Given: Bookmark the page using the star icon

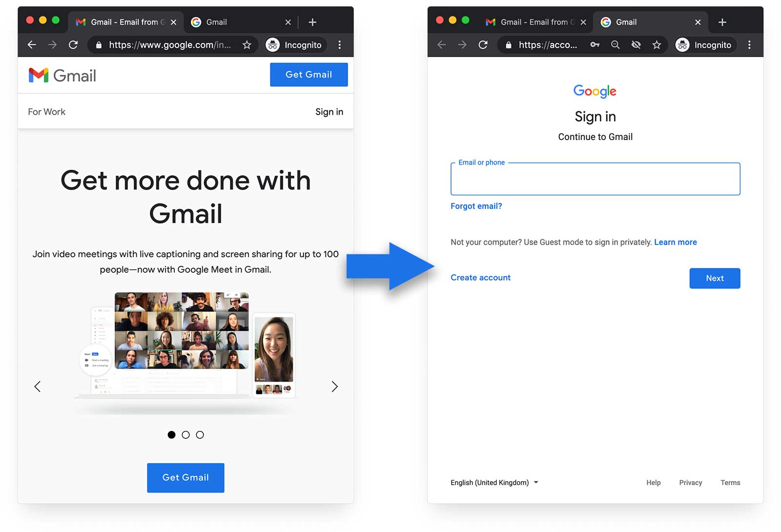Looking at the screenshot, I should pyautogui.click(x=247, y=44).
